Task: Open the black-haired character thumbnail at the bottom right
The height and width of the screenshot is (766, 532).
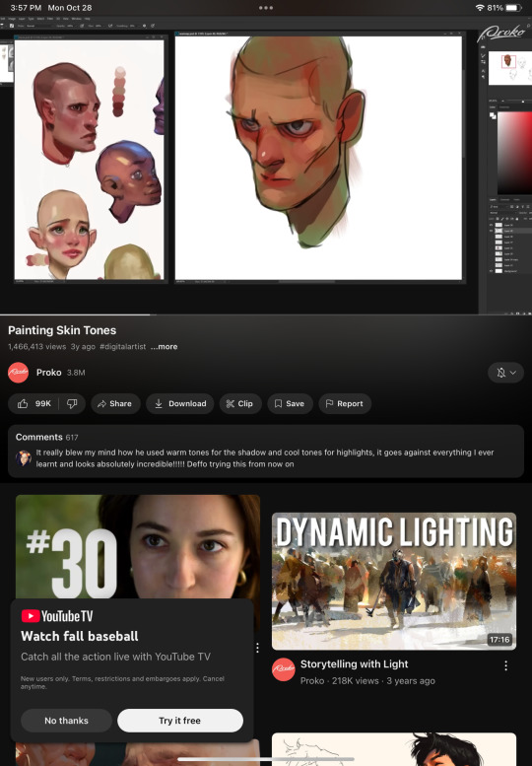Action: tap(394, 749)
